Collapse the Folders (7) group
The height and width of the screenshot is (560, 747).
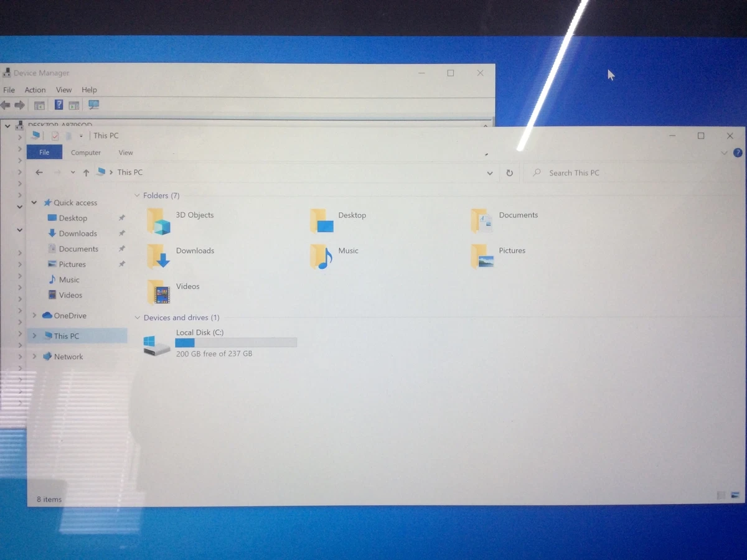137,195
